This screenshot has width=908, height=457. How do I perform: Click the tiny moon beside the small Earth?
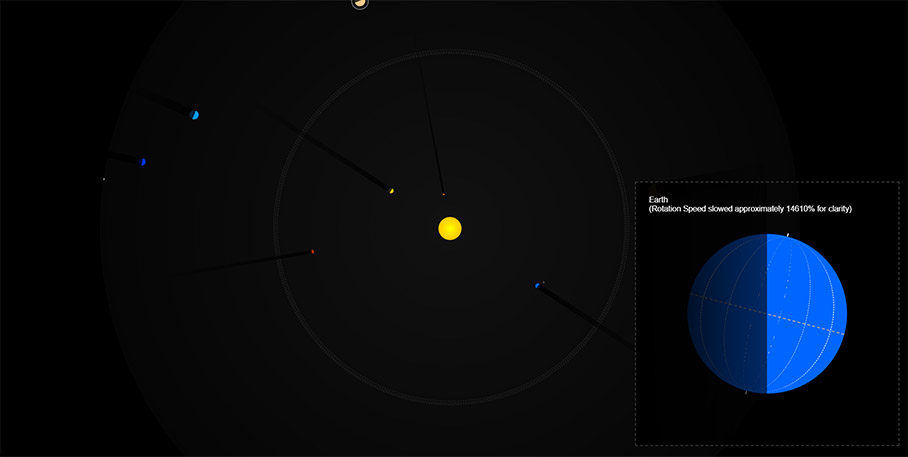coord(543,282)
